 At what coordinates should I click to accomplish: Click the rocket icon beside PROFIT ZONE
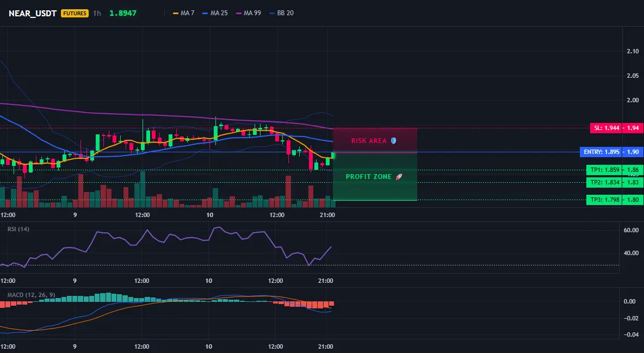(x=399, y=177)
